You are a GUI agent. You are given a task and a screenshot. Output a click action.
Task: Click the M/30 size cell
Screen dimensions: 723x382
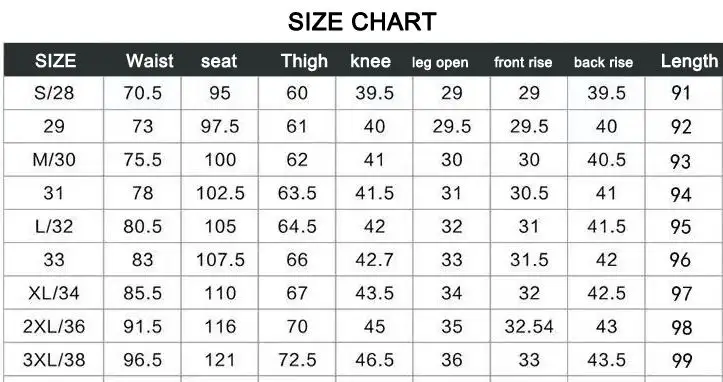(x=54, y=160)
